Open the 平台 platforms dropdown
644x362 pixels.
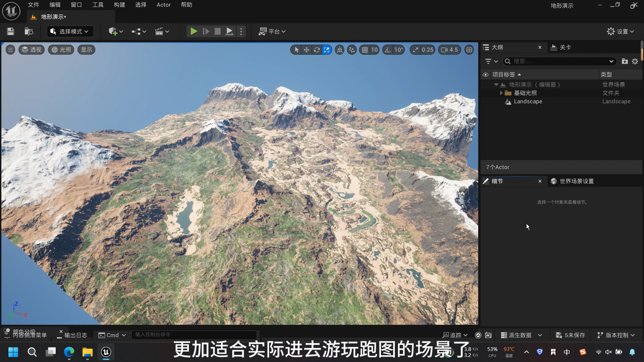(x=272, y=31)
